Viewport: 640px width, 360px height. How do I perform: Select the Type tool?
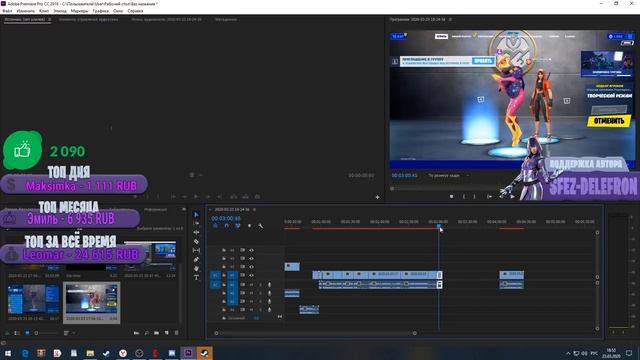point(196,278)
